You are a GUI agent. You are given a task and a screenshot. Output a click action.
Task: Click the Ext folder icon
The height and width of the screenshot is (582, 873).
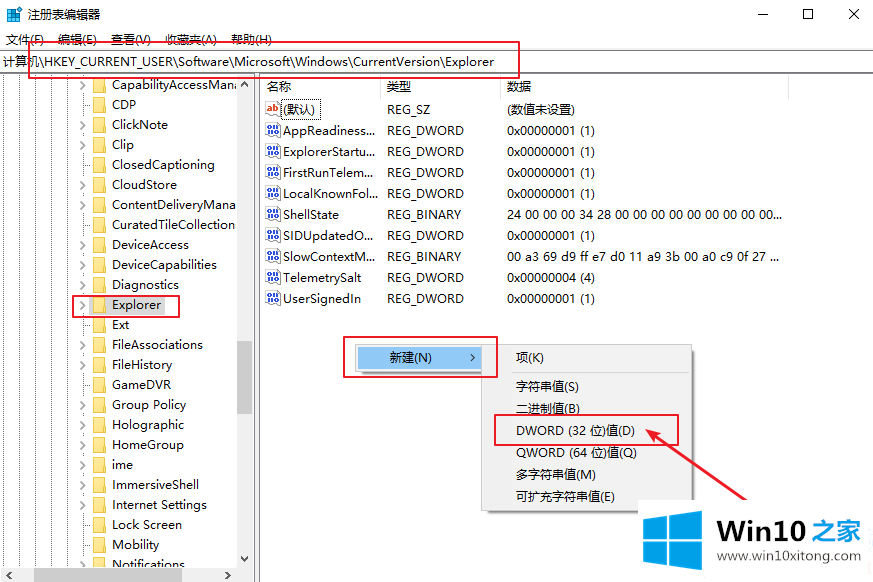tap(99, 325)
